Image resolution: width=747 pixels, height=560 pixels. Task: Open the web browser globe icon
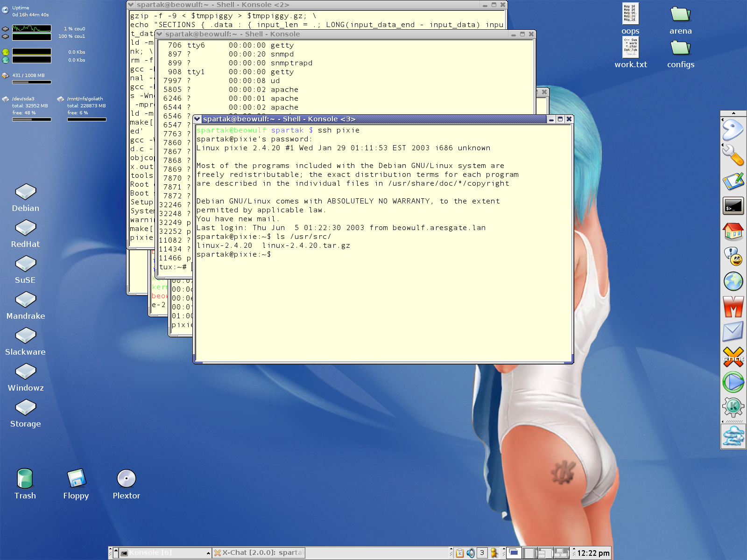[x=733, y=281]
